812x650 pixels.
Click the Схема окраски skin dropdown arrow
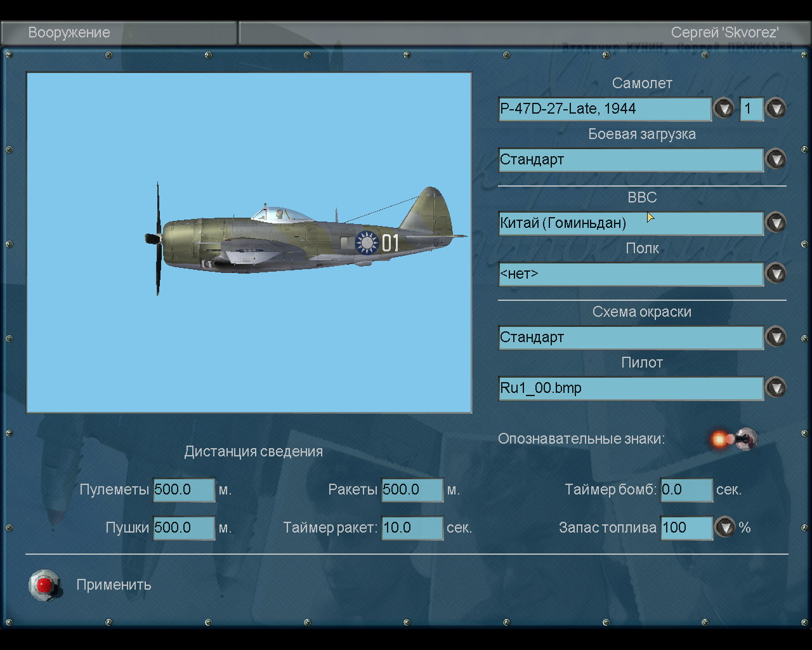click(x=775, y=337)
